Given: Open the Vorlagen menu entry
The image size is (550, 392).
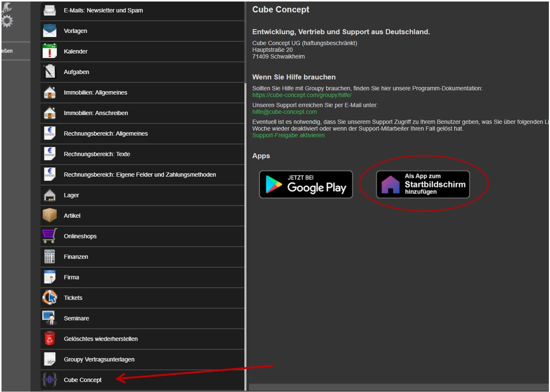Looking at the screenshot, I should pos(142,31).
